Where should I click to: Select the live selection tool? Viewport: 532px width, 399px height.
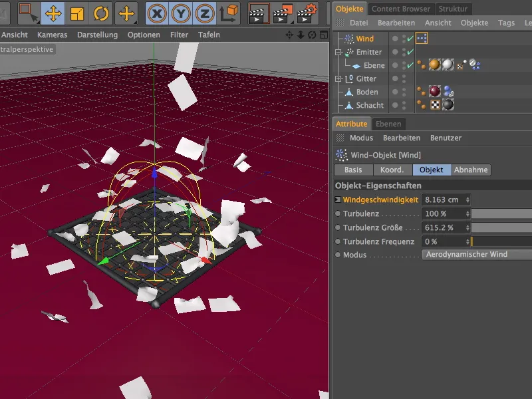[x=29, y=13]
